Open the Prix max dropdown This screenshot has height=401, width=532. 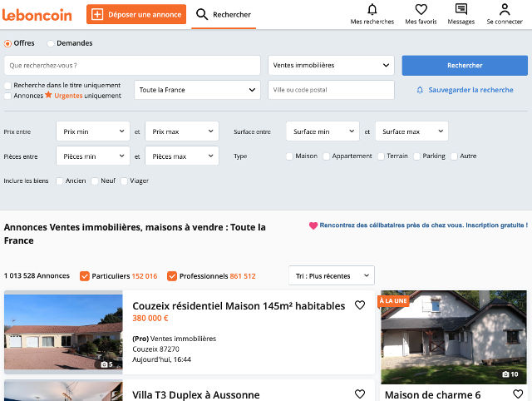tap(182, 131)
